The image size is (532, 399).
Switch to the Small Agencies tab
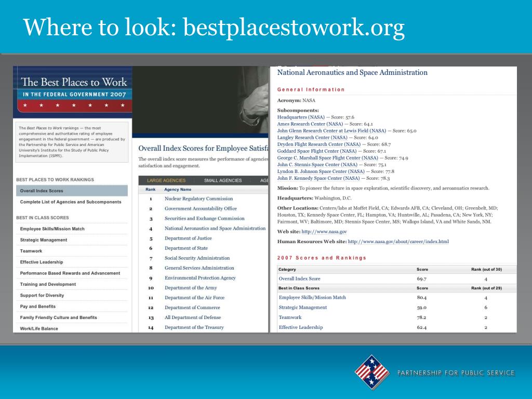223,180
